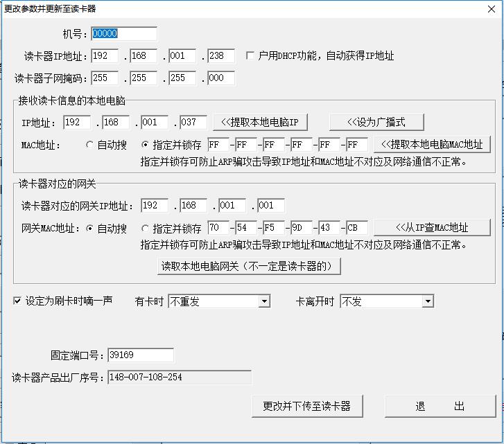Open the 有卡时 dropdown list
This screenshot has width=504, height=444.
tap(263, 301)
